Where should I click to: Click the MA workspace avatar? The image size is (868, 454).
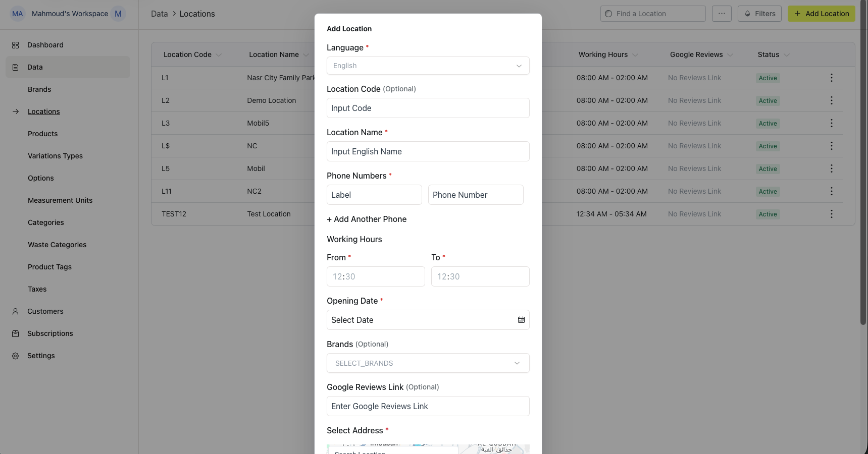point(18,14)
